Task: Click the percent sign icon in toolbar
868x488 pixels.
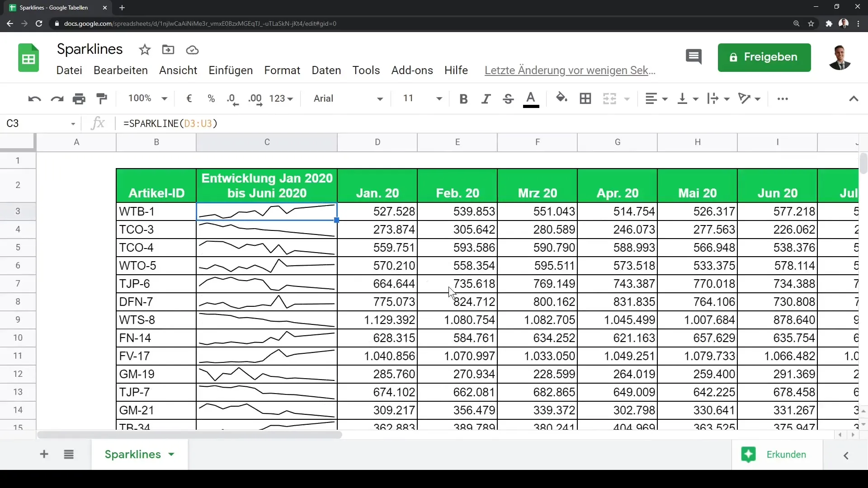Action: [210, 99]
